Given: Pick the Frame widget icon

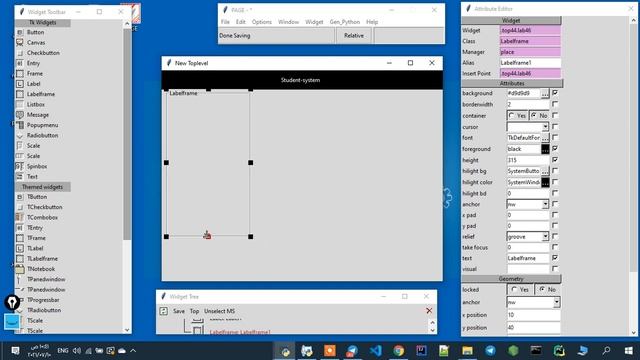Looking at the screenshot, I should pyautogui.click(x=20, y=73).
